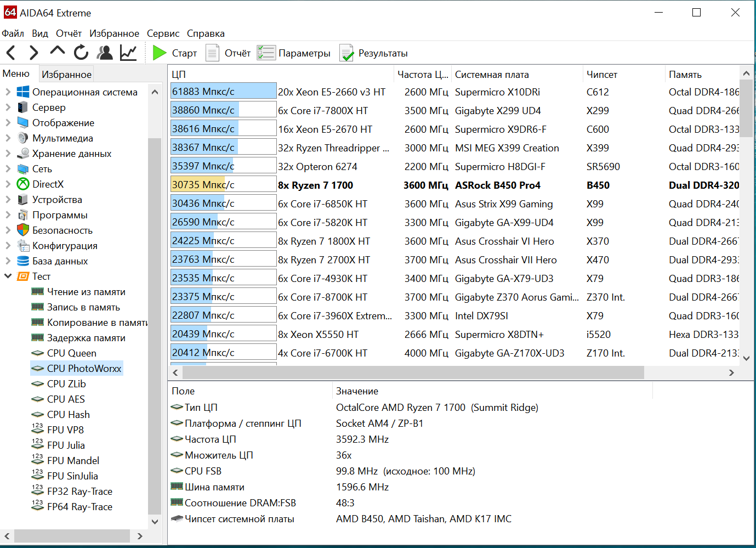Click the Безопасность shield icon
Image resolution: width=756 pixels, height=548 pixels.
[23, 230]
